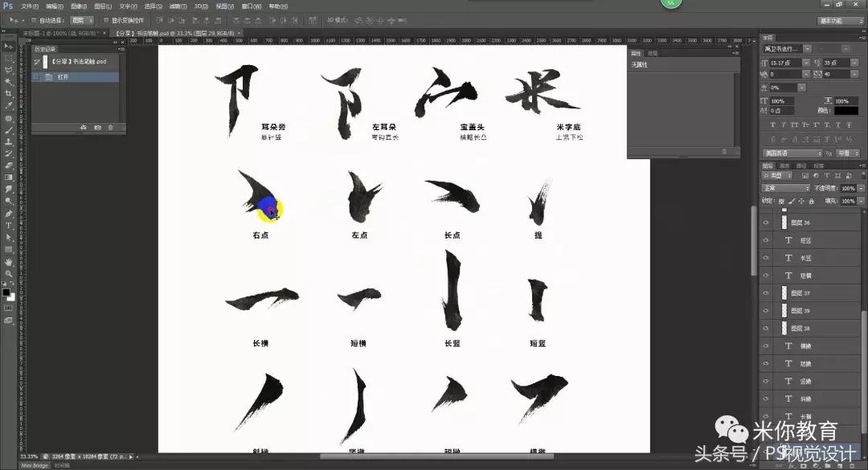868x470 pixels.
Task: Toggle the 自动选择 checkbox
Action: coord(33,20)
